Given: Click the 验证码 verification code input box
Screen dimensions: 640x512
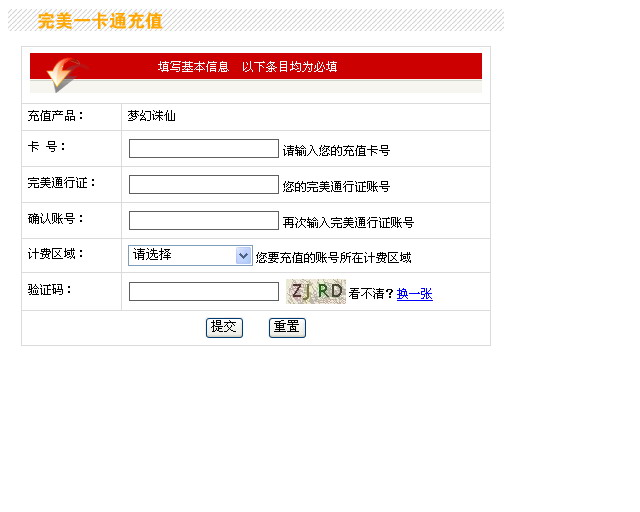Looking at the screenshot, I should pos(203,292).
